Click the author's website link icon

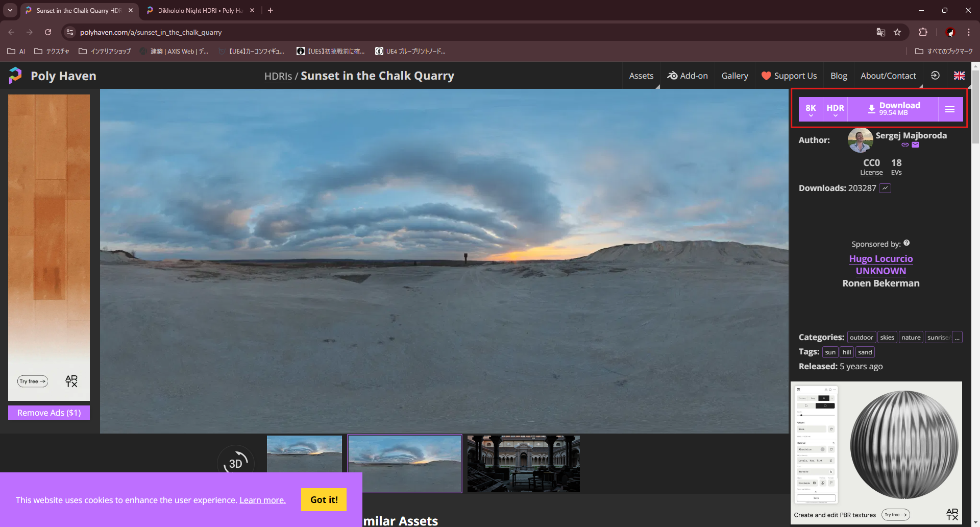pos(905,145)
